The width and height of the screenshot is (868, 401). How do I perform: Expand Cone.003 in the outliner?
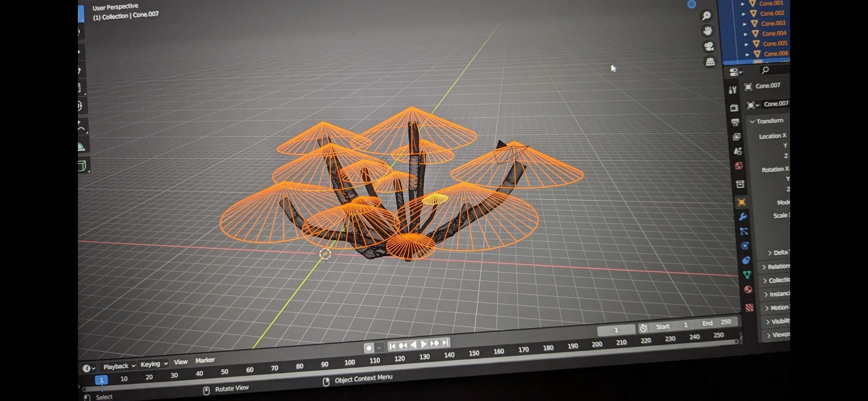point(744,24)
